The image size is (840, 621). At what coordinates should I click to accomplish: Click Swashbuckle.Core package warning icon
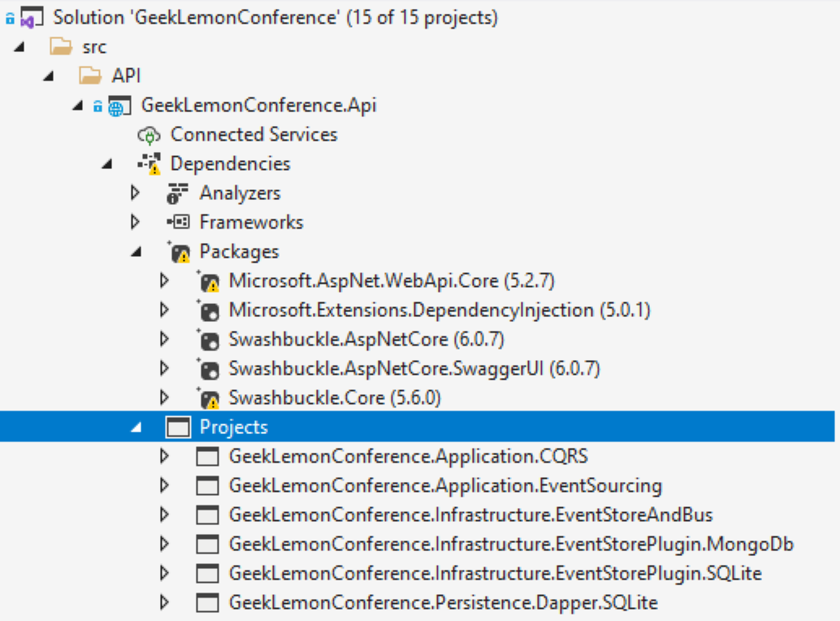coord(208,398)
